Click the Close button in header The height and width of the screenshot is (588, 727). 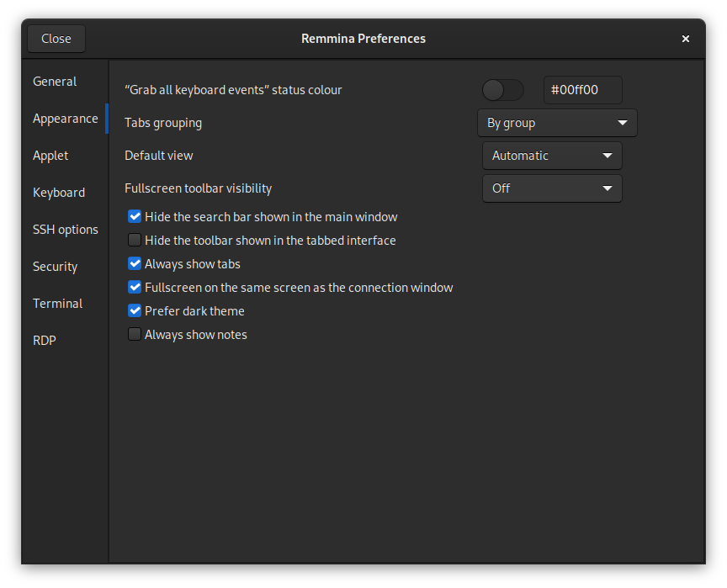click(56, 39)
